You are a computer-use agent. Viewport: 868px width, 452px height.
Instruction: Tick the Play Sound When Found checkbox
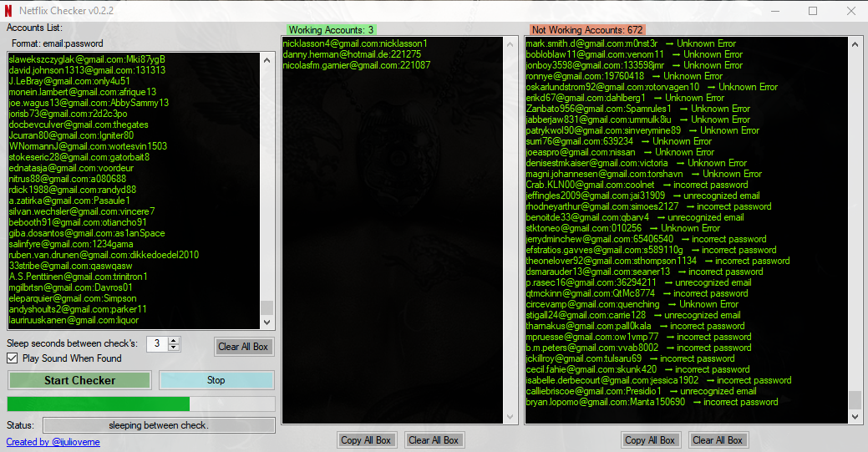[x=13, y=358]
